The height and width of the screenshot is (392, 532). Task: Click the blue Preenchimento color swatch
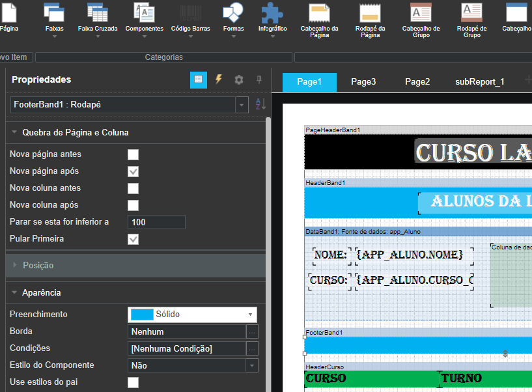click(142, 315)
